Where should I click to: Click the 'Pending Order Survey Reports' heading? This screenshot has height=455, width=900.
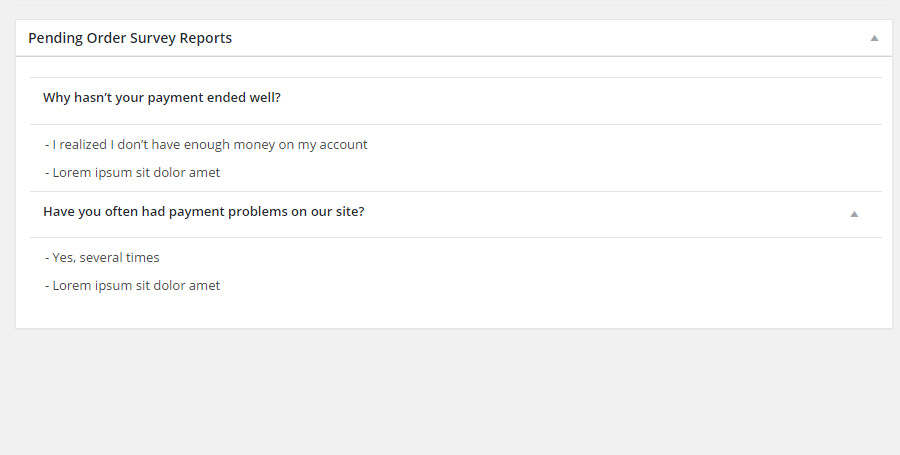[x=130, y=38]
